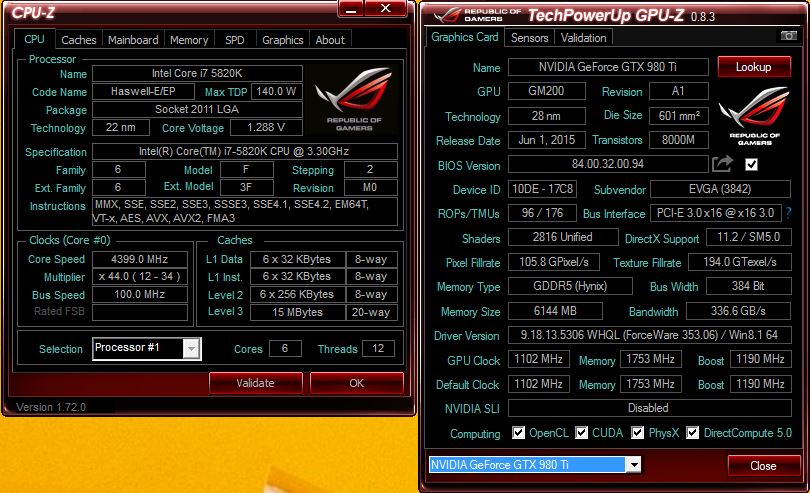Switch to the Caches tab in CPU-Z
Viewport: 810px width, 493px height.
point(79,40)
